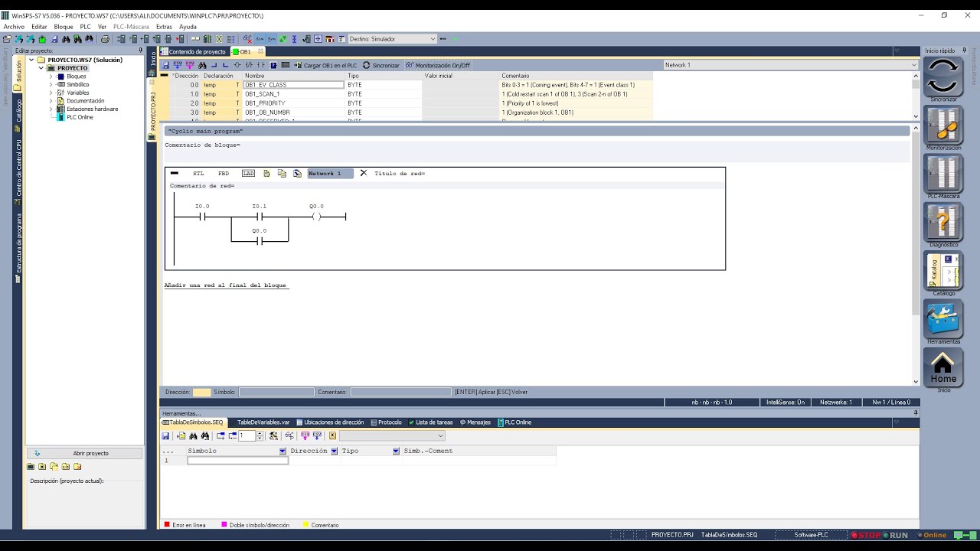Open the Bloque menu

(64, 27)
